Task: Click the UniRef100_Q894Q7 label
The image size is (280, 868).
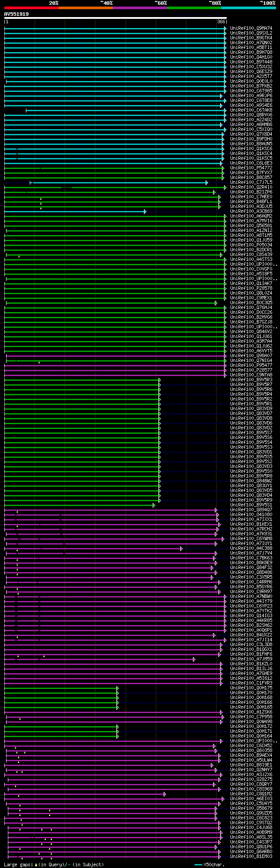Action: coord(251,510)
